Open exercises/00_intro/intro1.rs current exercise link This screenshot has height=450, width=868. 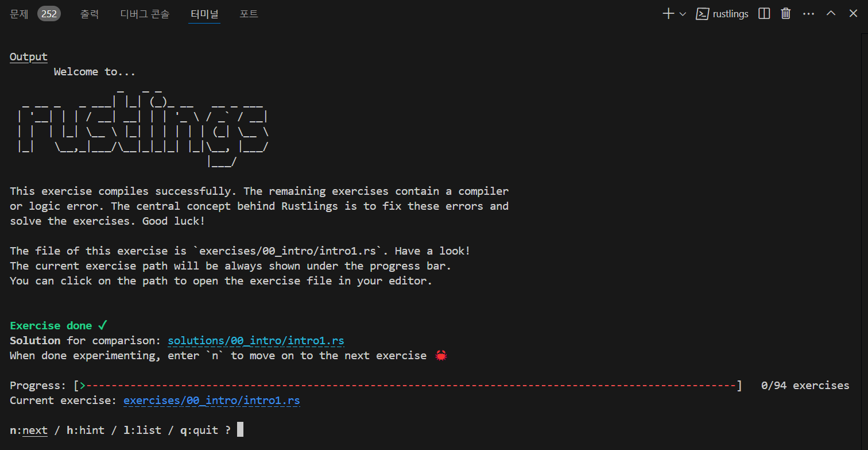(212, 401)
